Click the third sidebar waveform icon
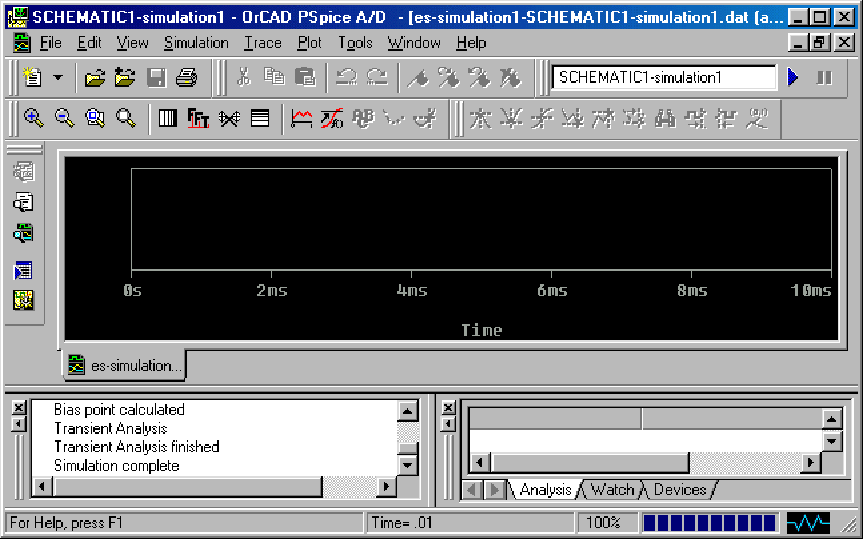864x540 pixels. coord(23,233)
